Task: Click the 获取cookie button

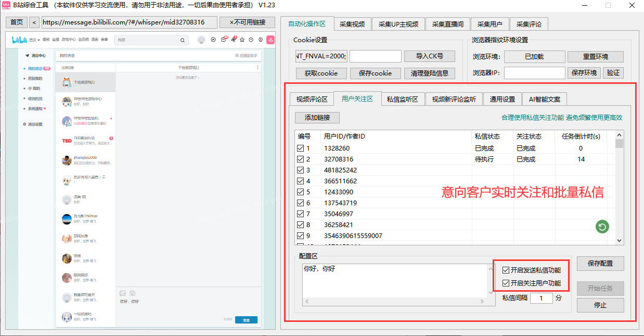Action: click(x=321, y=73)
